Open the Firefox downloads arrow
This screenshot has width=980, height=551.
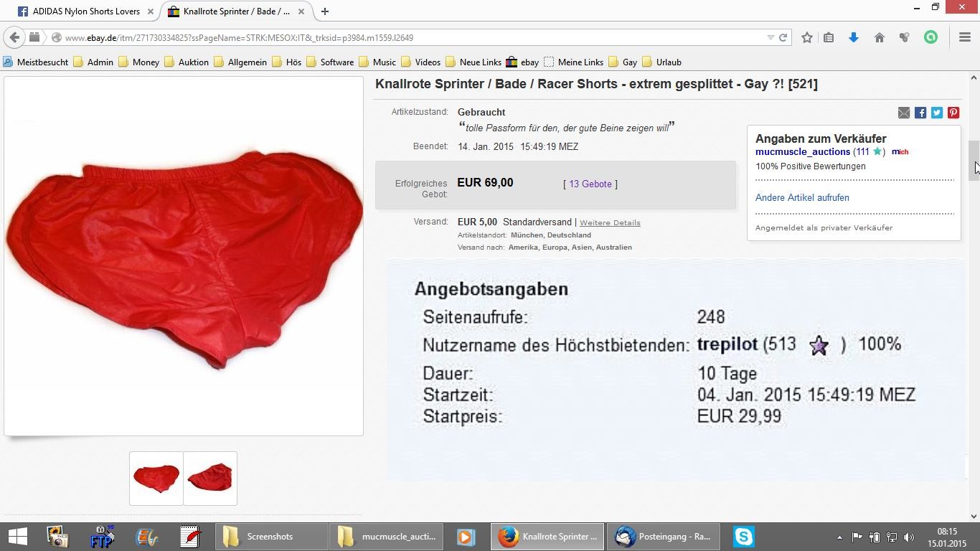[x=854, y=37]
